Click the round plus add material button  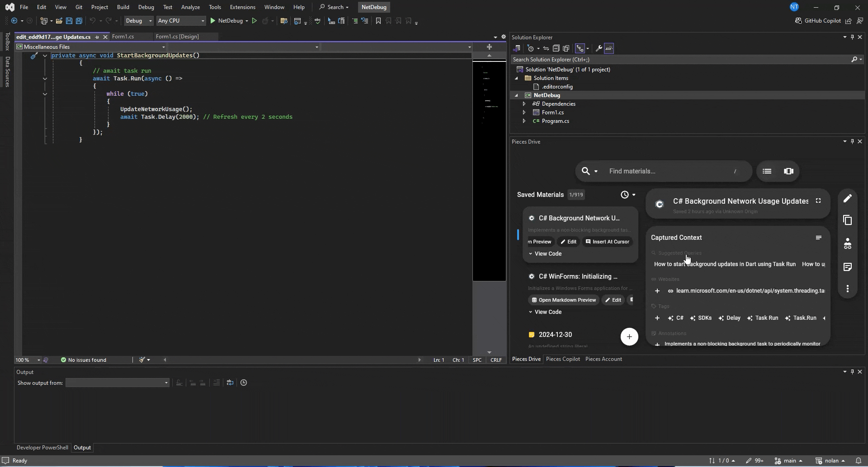click(x=629, y=336)
